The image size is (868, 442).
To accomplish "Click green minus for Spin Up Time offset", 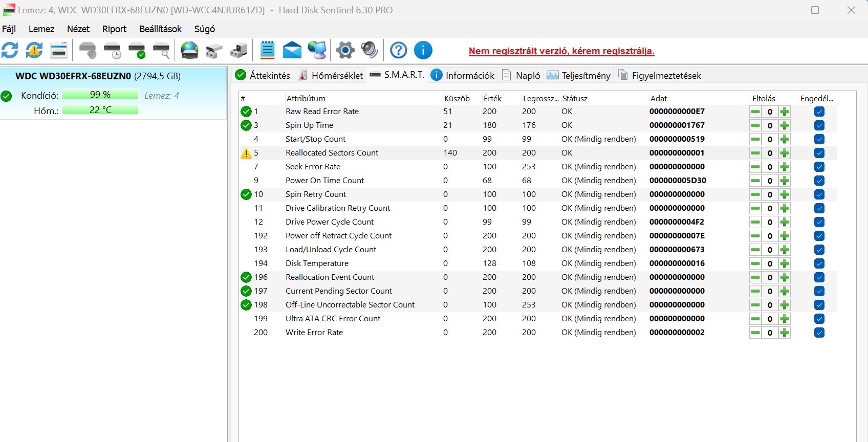I will (x=755, y=125).
